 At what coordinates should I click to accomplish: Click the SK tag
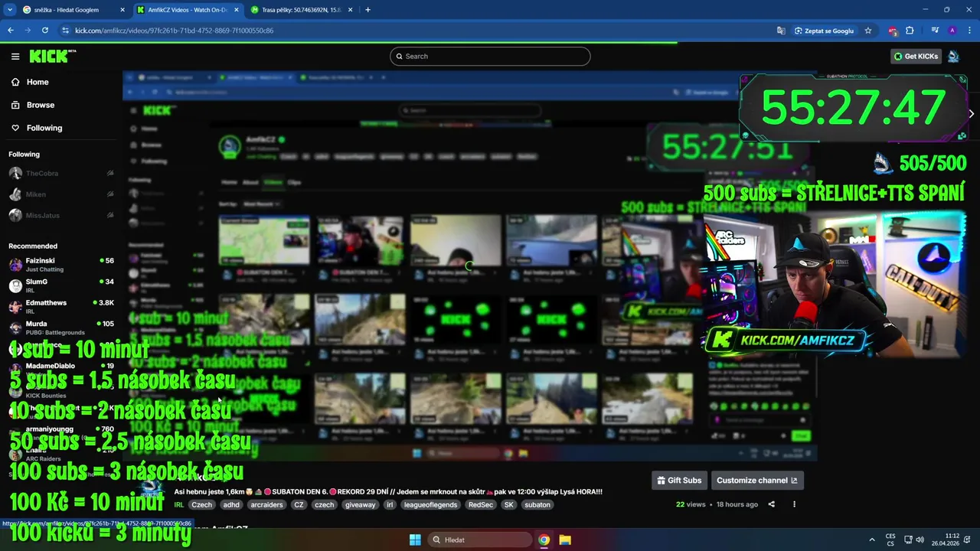pos(508,505)
